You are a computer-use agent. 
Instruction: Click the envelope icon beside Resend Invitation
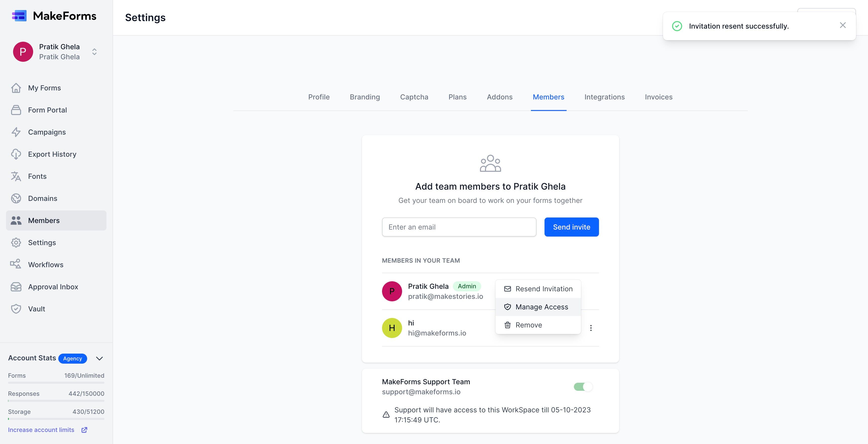pos(507,289)
